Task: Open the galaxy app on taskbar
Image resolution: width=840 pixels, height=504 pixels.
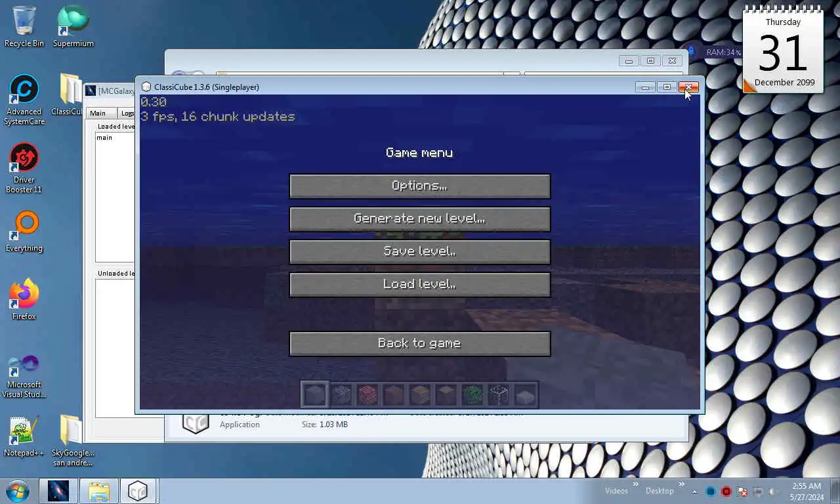Action: point(58,491)
